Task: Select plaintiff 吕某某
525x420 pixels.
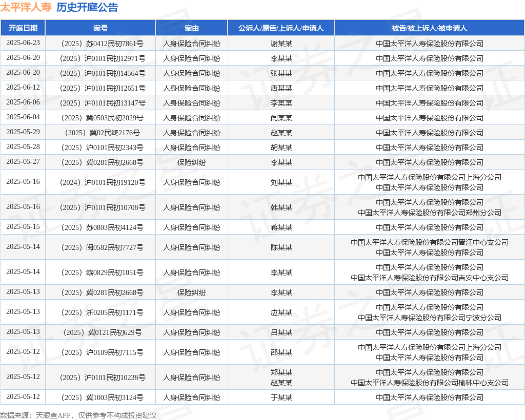Action: pyautogui.click(x=281, y=332)
